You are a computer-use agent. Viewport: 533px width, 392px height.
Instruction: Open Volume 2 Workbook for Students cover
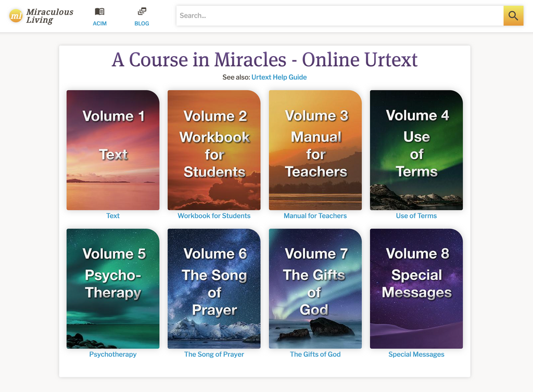click(x=214, y=150)
